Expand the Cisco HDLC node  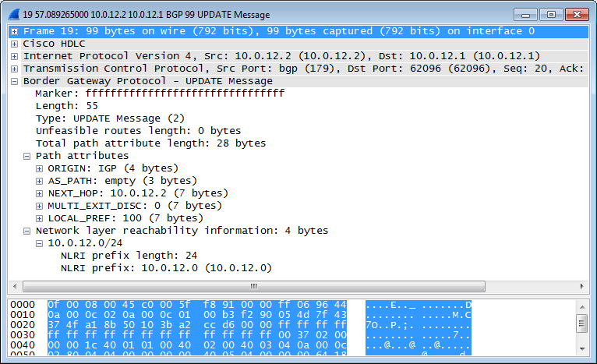click(15, 44)
